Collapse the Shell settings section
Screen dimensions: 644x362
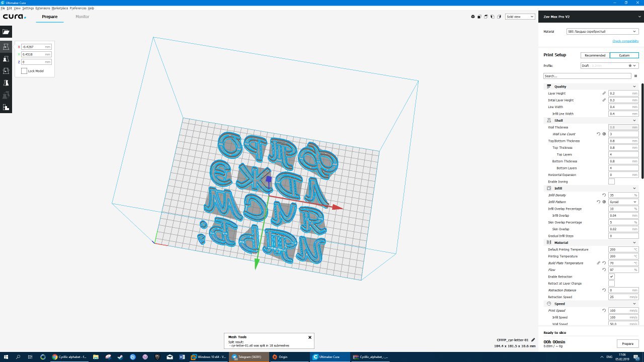point(591,120)
